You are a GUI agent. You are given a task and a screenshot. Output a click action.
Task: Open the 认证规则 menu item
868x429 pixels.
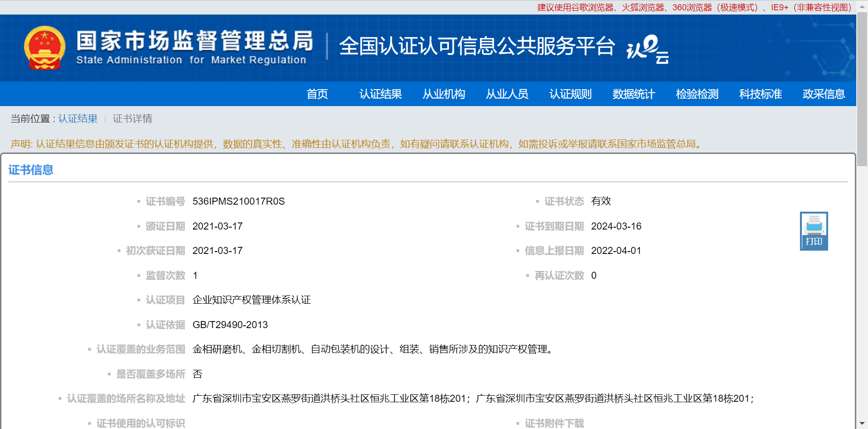(x=571, y=94)
